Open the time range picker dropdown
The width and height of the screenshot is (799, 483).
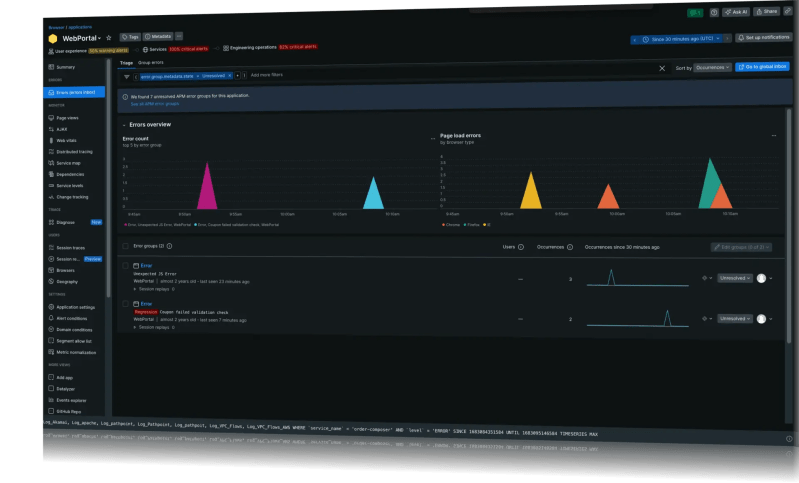click(683, 39)
